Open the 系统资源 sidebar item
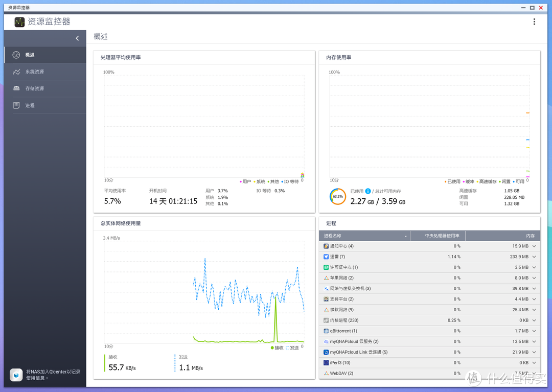 pos(45,72)
